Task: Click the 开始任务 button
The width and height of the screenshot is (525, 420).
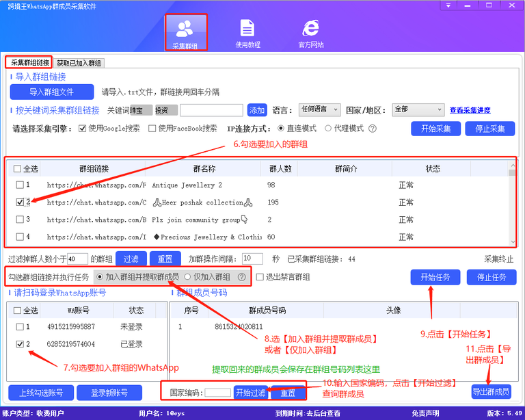Action: 435,277
